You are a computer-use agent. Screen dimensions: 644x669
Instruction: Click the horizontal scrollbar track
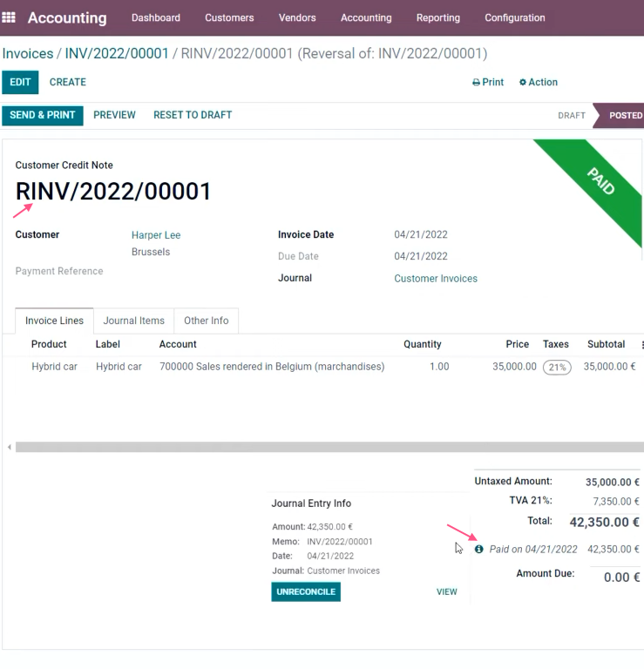[x=329, y=447]
